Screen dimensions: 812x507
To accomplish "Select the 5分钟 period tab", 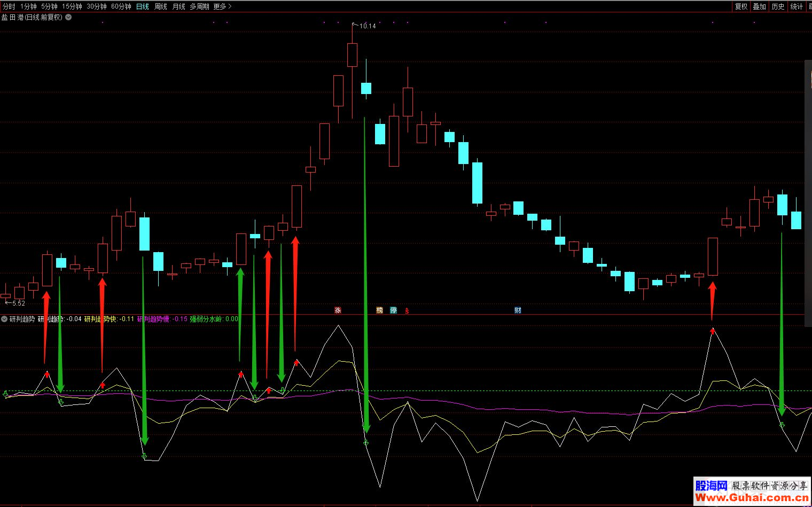I will point(49,6).
